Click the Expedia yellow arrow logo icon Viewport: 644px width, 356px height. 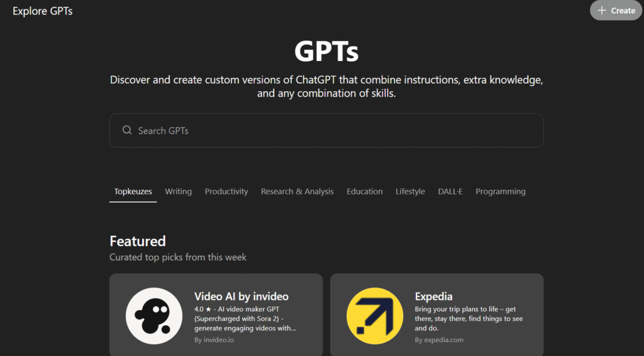coord(375,316)
